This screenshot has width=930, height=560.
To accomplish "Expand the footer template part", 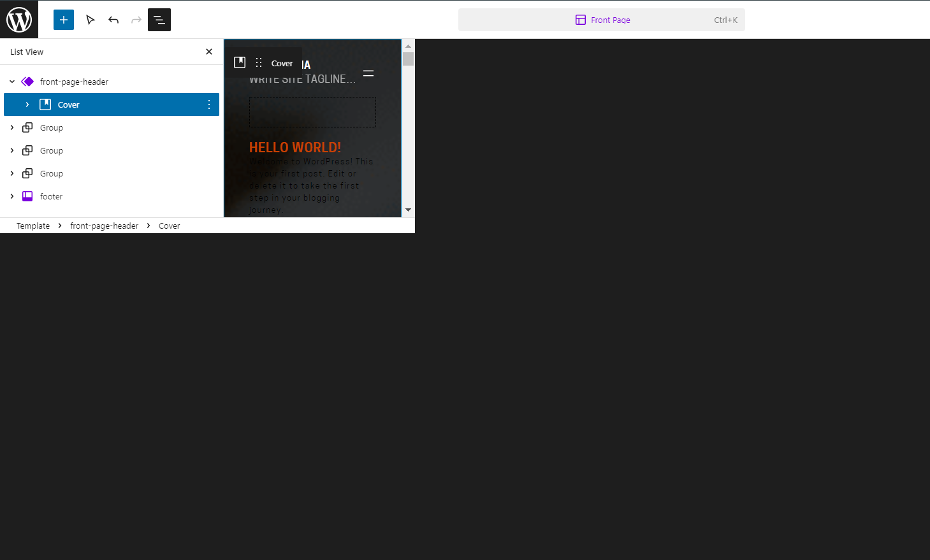I will pos(11,196).
